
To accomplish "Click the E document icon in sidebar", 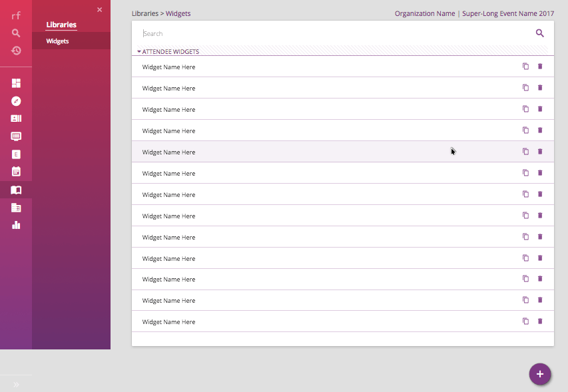I will (16, 154).
